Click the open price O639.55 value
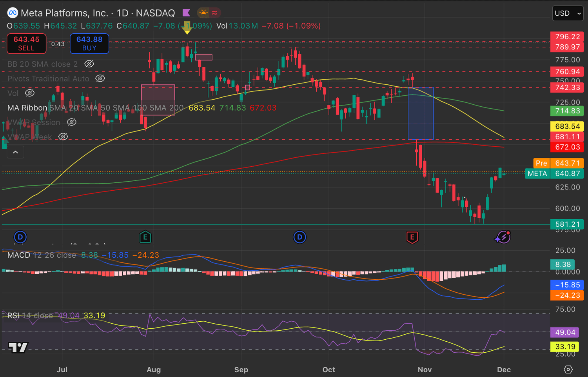The image size is (588, 377). 24,26
